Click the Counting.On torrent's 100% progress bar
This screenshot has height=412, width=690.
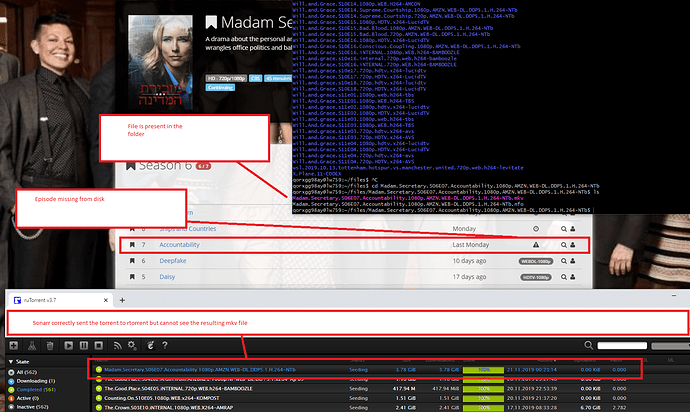tap(483, 398)
